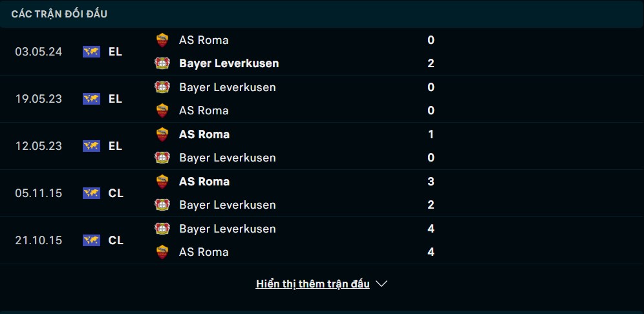This screenshot has height=314, width=644.
Task: Click the competition flag icon beside 03.05.24
Action: point(91,52)
